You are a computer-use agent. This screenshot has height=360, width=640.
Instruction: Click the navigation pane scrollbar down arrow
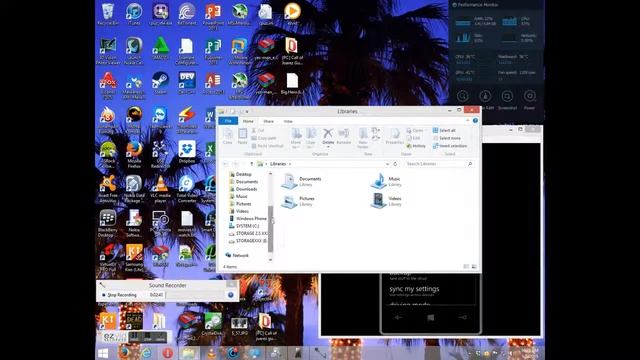click(270, 260)
